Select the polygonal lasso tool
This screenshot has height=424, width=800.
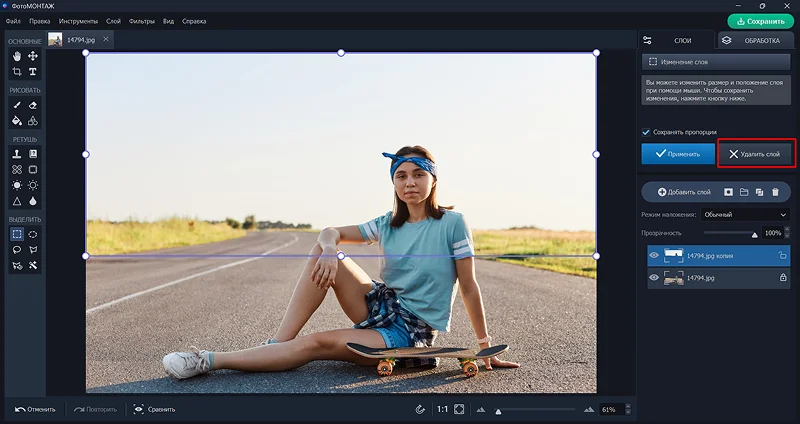pos(33,250)
